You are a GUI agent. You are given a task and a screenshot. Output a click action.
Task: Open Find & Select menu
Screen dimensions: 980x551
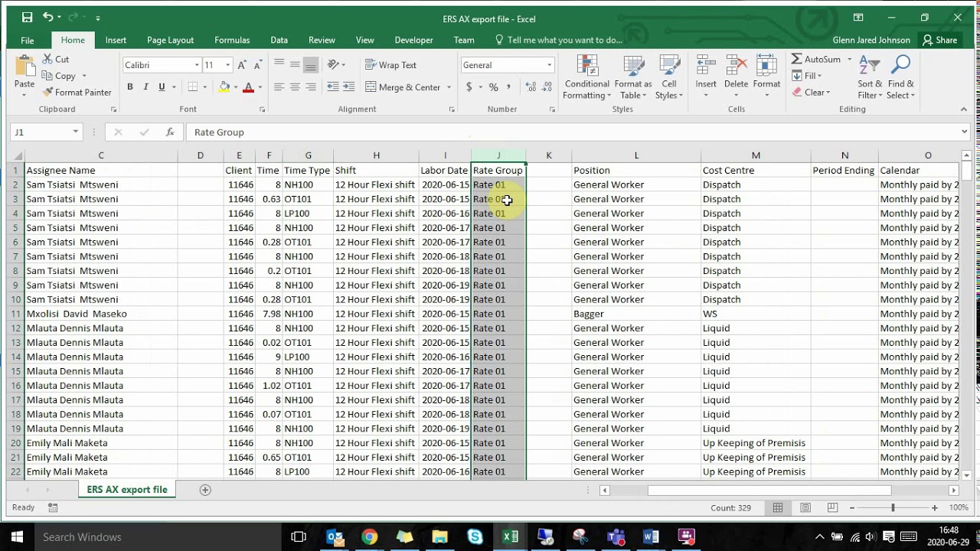click(x=901, y=77)
